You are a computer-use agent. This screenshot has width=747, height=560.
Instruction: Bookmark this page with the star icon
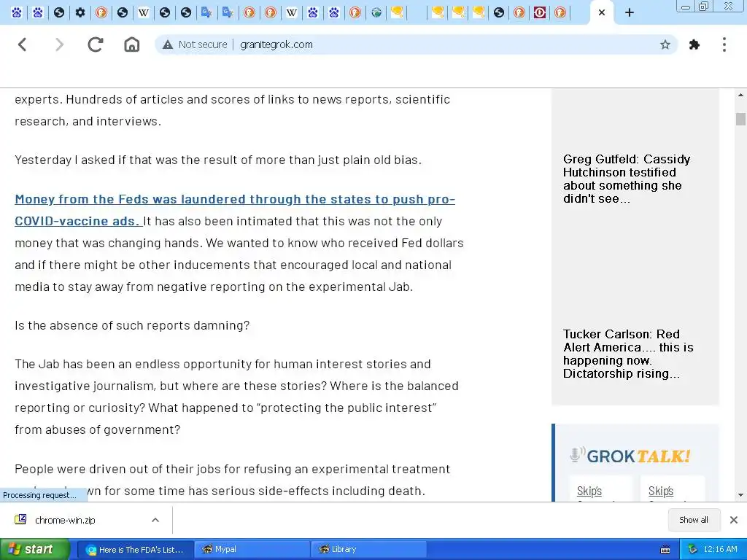[x=665, y=44]
